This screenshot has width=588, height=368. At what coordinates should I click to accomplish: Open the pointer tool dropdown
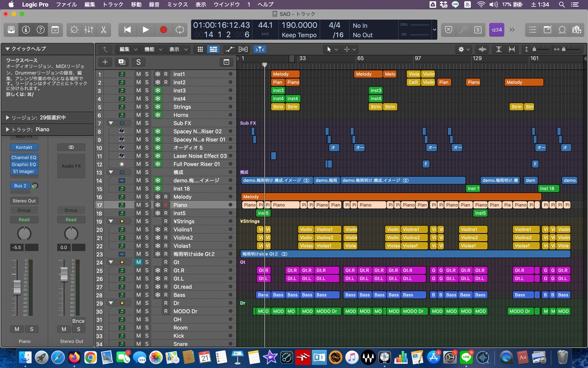pos(332,49)
